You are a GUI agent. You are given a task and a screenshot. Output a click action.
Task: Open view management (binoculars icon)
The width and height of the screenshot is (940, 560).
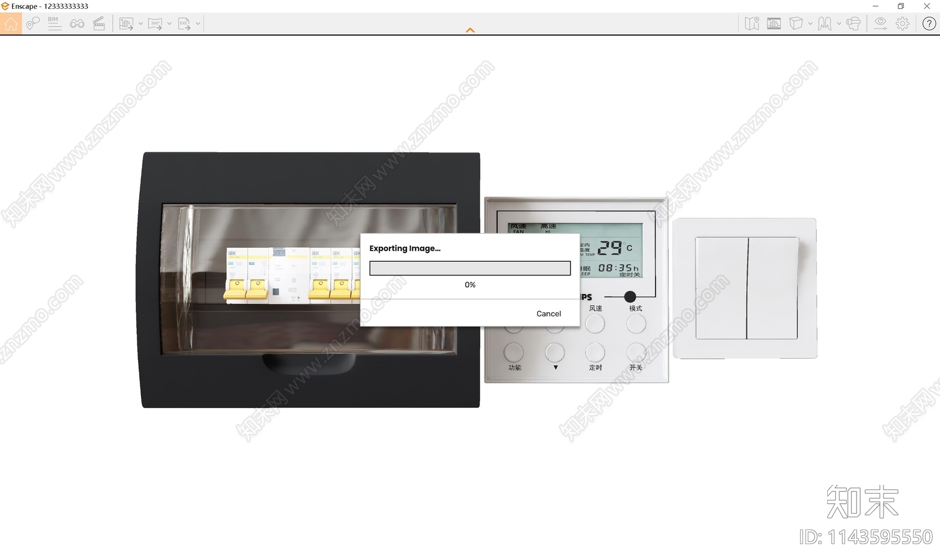click(x=77, y=23)
